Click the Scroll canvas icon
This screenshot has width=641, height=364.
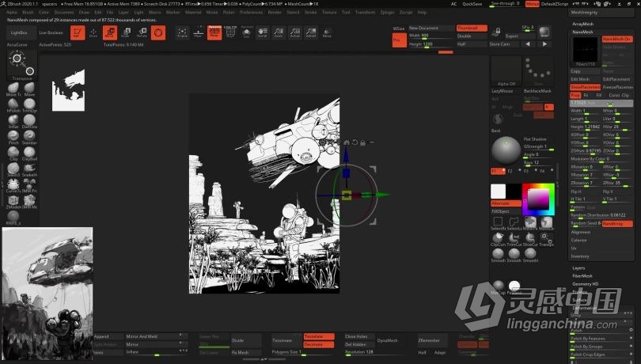263,32
